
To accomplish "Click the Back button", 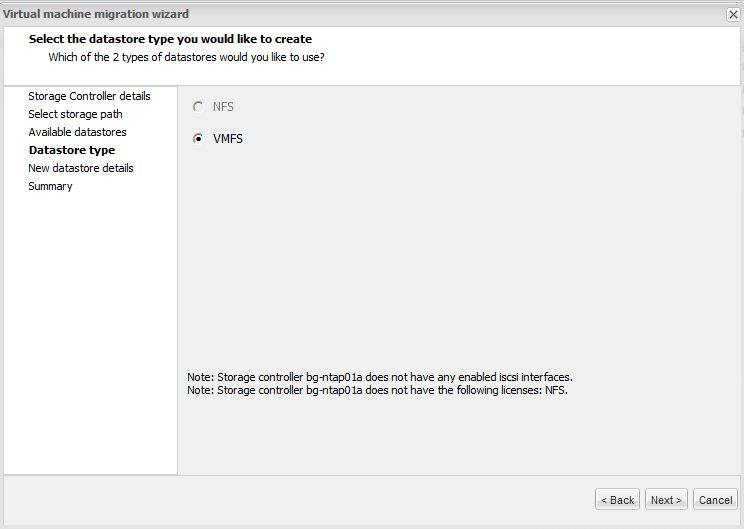I will pos(617,500).
